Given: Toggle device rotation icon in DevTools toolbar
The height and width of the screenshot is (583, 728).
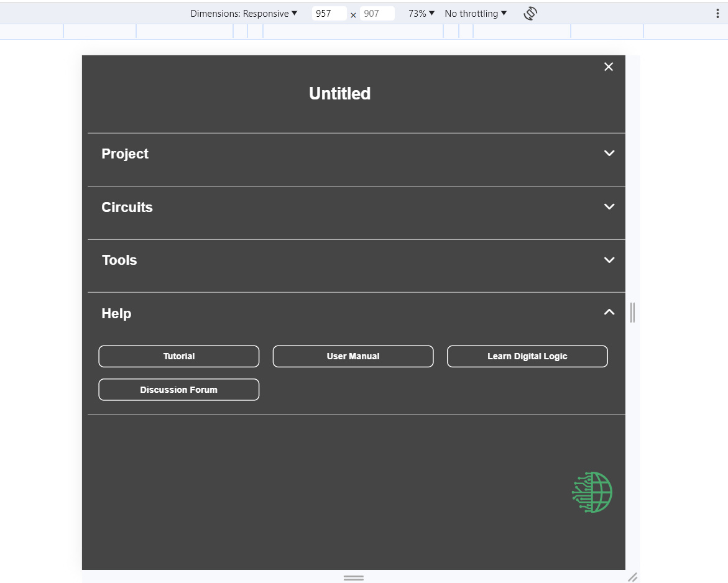Looking at the screenshot, I should pyautogui.click(x=530, y=14).
